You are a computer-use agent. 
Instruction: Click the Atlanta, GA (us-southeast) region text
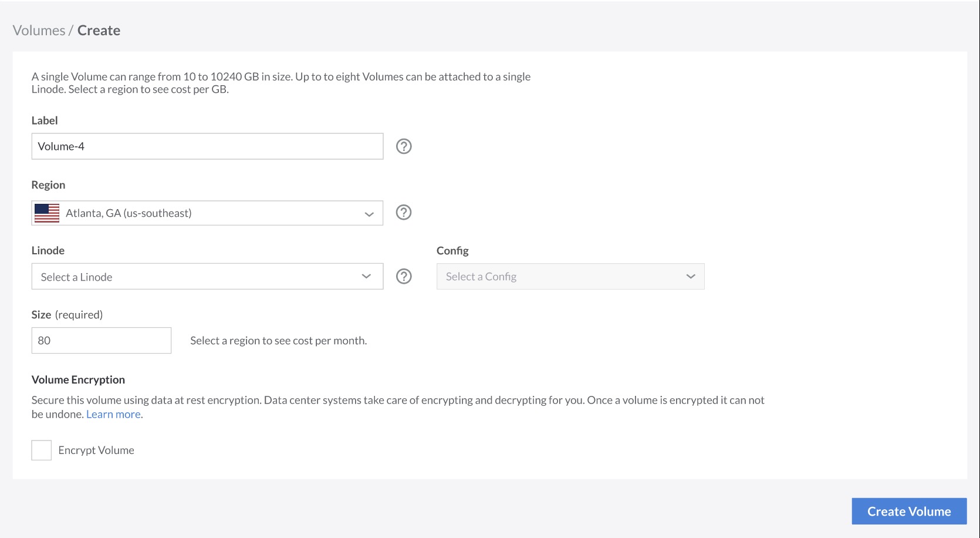129,213
